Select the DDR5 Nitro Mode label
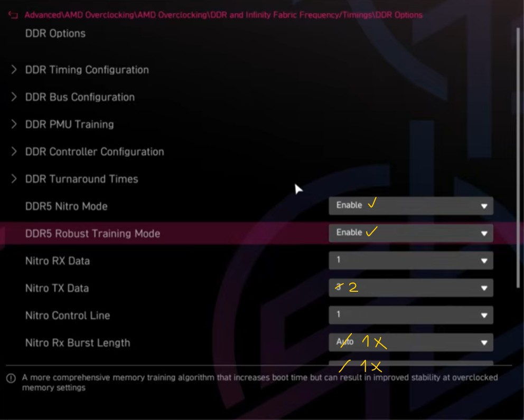The width and height of the screenshot is (524, 420). (66, 206)
